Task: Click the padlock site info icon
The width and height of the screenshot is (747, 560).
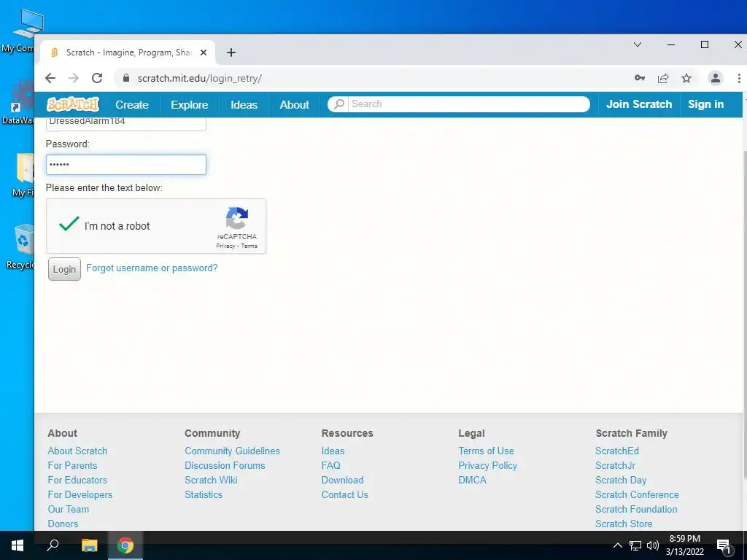Action: coord(125,78)
